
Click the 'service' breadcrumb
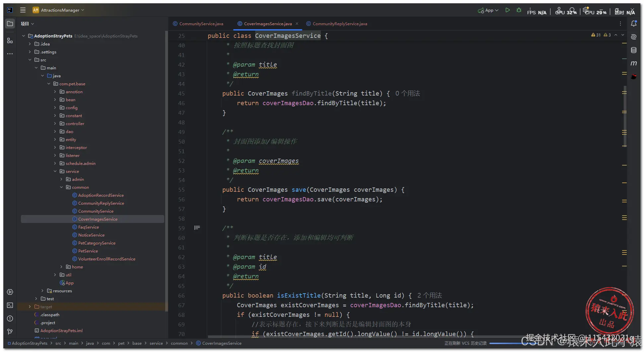pos(156,343)
